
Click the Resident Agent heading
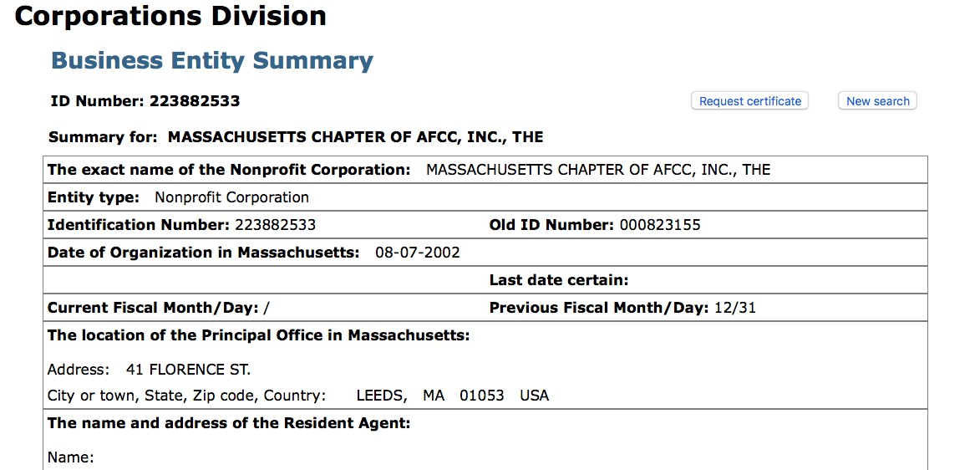click(x=229, y=423)
